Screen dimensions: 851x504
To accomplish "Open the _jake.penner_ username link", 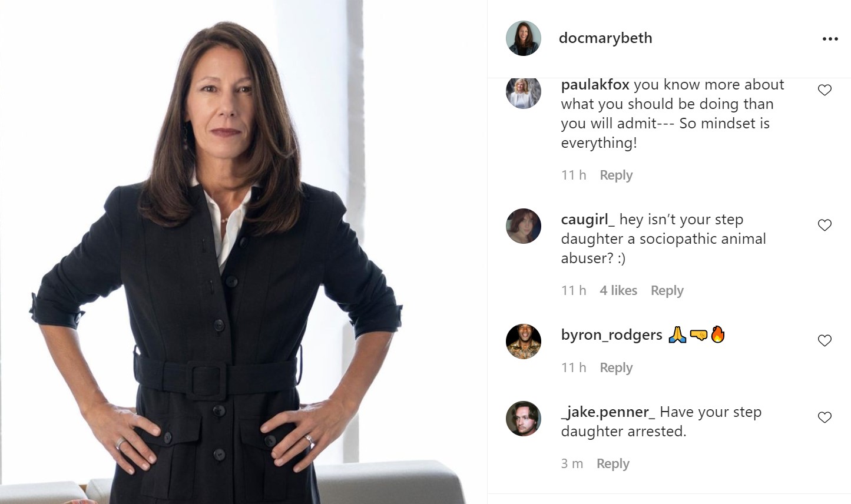I will (608, 412).
